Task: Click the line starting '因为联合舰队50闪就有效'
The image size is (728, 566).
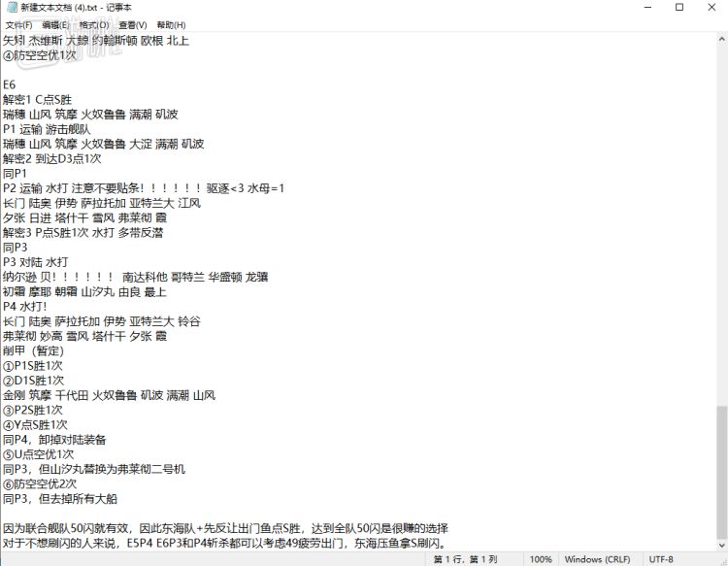Action: tap(225, 528)
